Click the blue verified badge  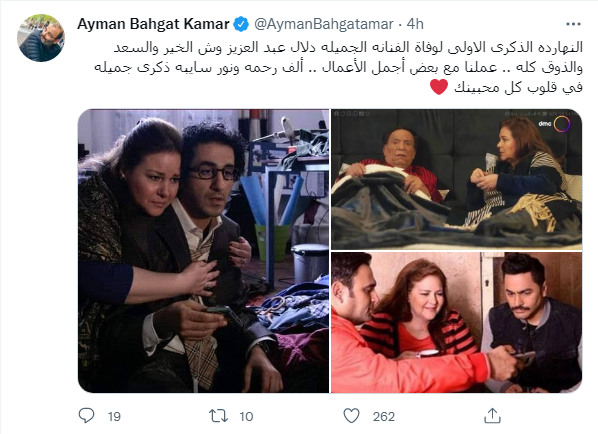click(x=241, y=24)
